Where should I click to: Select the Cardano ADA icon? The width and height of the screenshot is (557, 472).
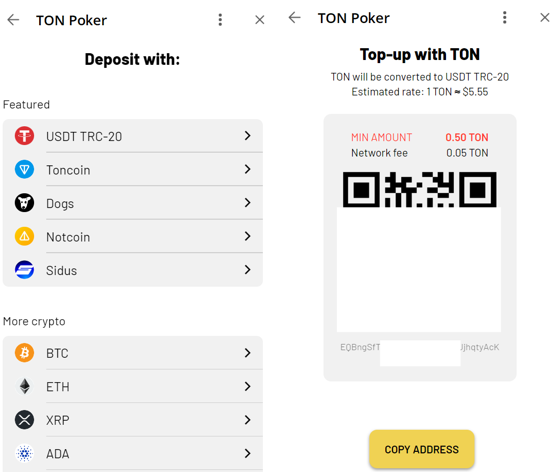pos(25,453)
